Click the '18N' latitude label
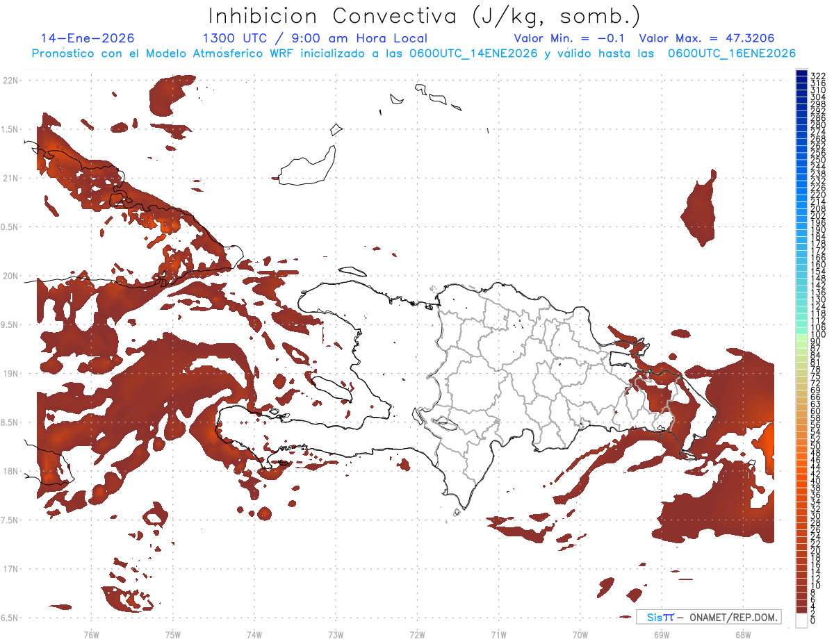 click(x=11, y=471)
